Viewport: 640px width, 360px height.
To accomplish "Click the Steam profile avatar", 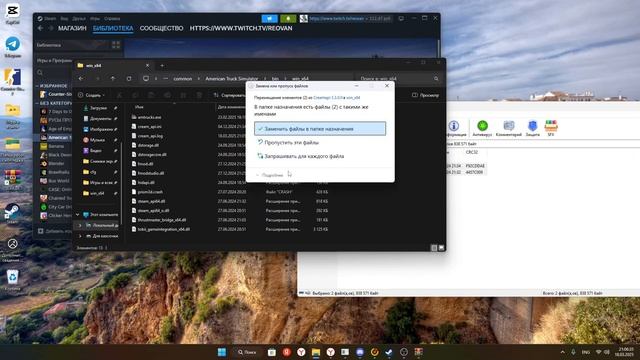I will [304, 18].
